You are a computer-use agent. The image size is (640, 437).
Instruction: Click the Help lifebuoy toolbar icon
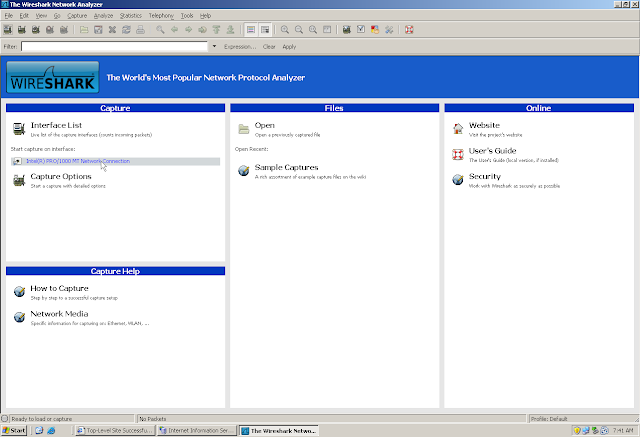point(409,30)
